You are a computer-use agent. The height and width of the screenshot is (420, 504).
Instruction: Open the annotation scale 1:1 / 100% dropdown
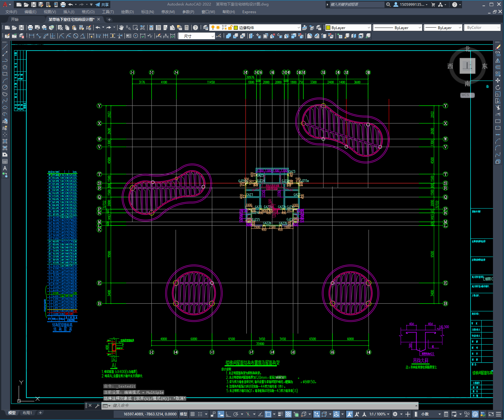click(379, 414)
